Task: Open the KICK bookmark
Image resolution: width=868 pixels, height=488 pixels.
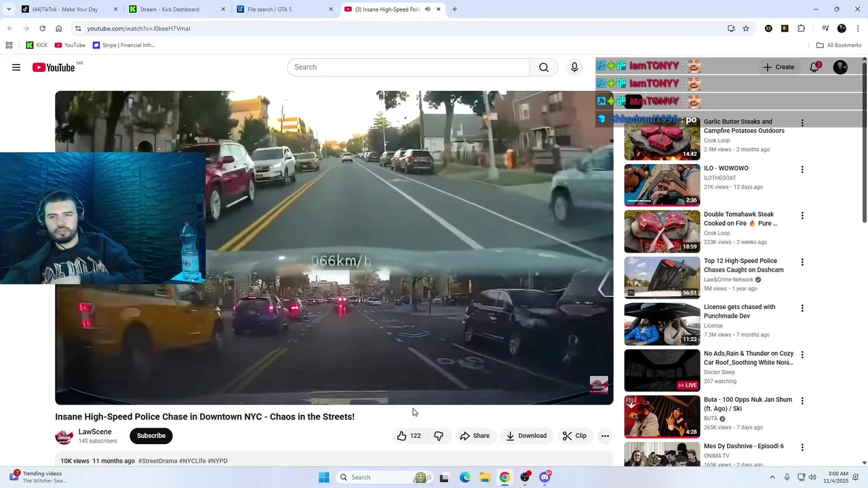Action: click(37, 45)
